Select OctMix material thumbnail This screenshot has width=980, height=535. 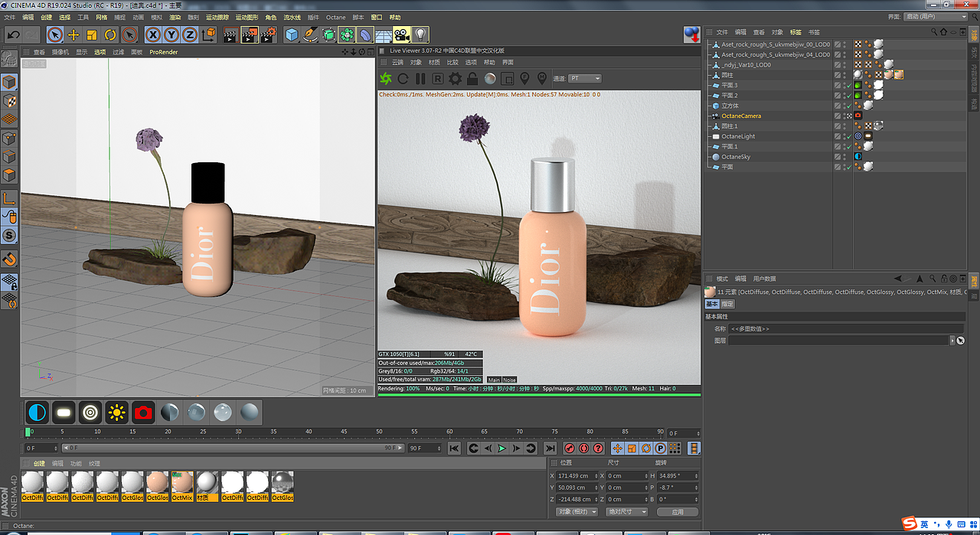182,486
